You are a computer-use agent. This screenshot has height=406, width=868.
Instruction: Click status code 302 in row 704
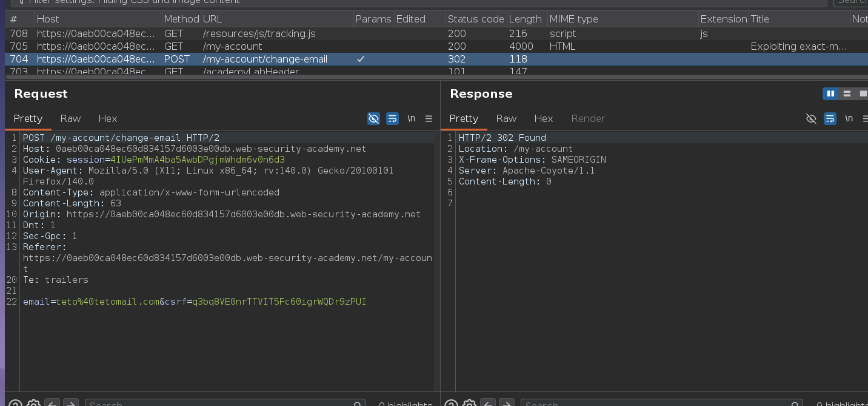point(457,59)
